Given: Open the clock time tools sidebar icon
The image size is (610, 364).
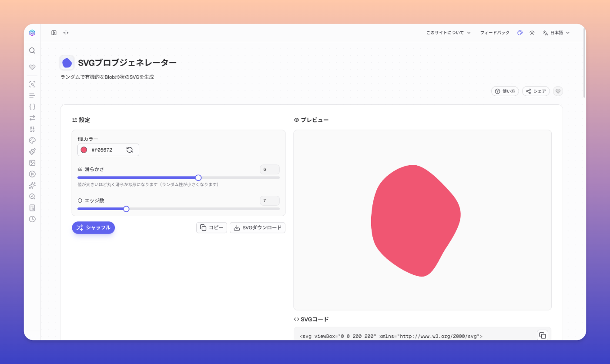Looking at the screenshot, I should pyautogui.click(x=32, y=219).
